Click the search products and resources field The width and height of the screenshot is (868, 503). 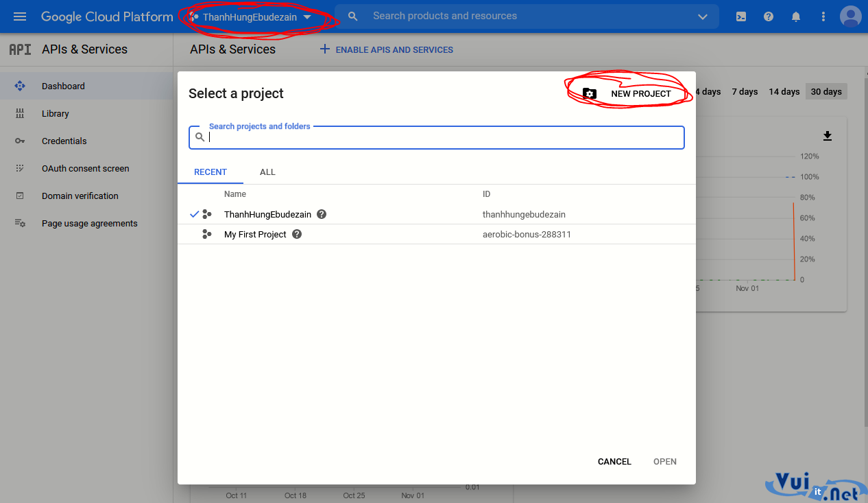(x=527, y=16)
